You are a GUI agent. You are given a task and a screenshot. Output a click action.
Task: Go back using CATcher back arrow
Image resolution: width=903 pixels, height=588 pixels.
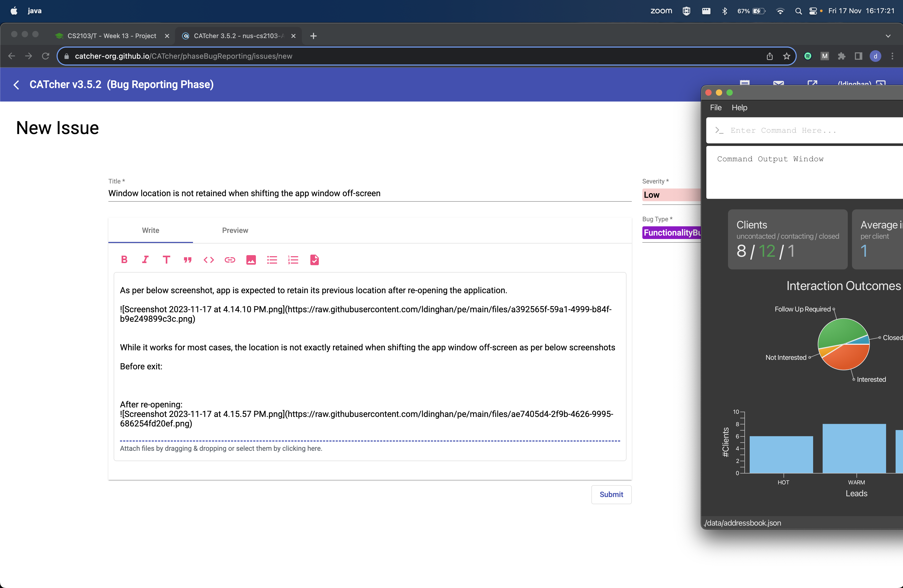[x=16, y=85]
